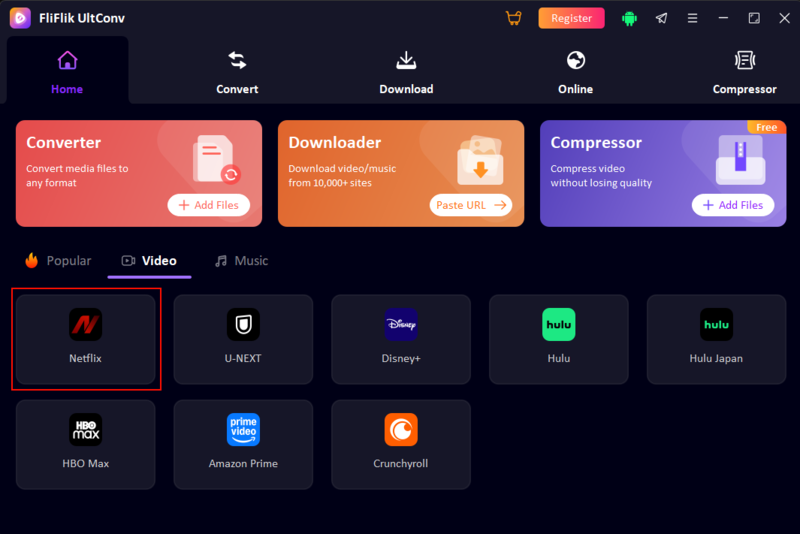This screenshot has height=534, width=800.
Task: Maximize the FliFlik UltConv window
Action: (x=754, y=18)
